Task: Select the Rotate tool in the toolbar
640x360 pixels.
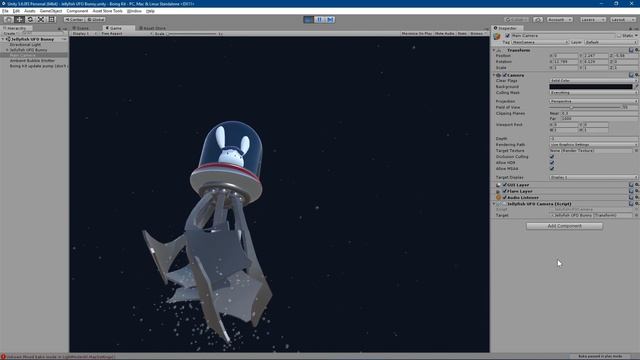Action: 30,19
